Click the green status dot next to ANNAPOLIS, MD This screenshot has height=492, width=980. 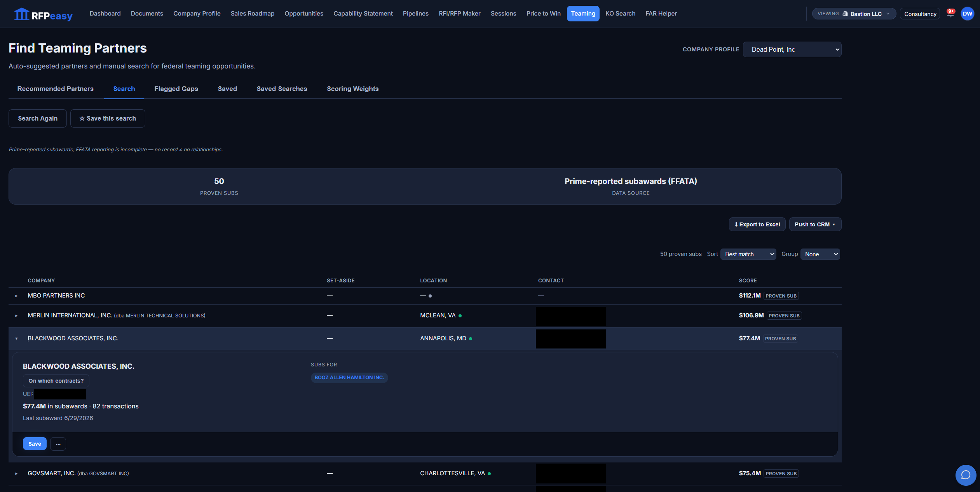point(471,339)
